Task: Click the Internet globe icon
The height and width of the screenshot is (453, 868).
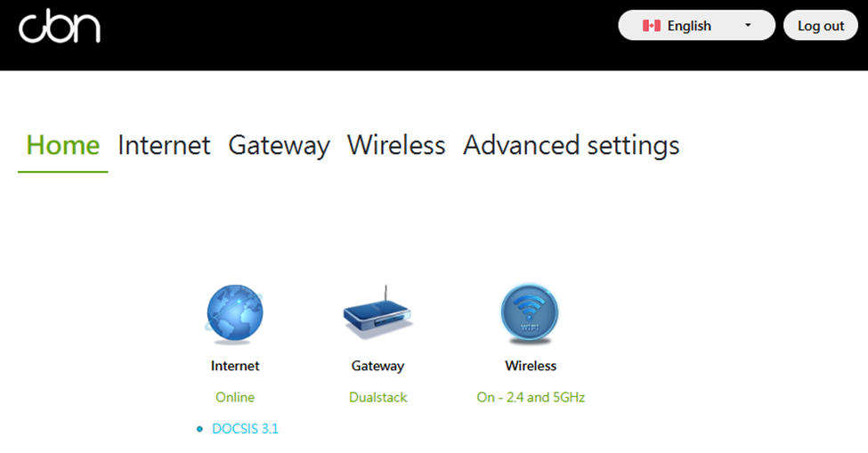Action: 235,313
